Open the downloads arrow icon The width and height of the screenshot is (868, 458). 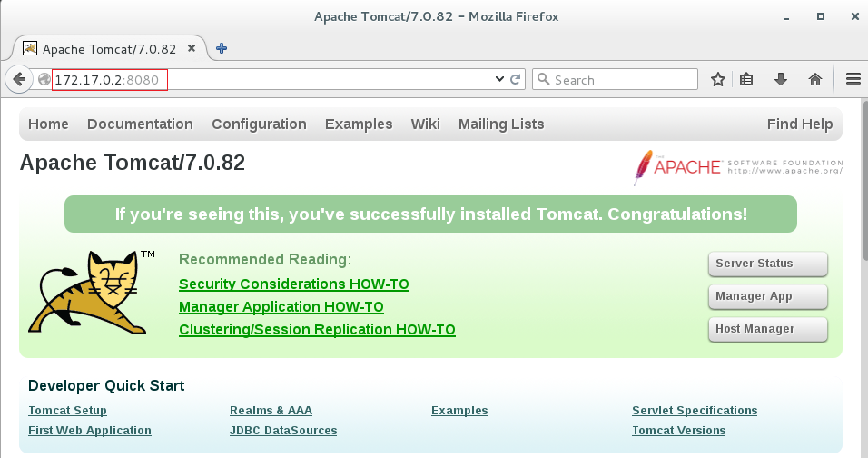coord(780,80)
